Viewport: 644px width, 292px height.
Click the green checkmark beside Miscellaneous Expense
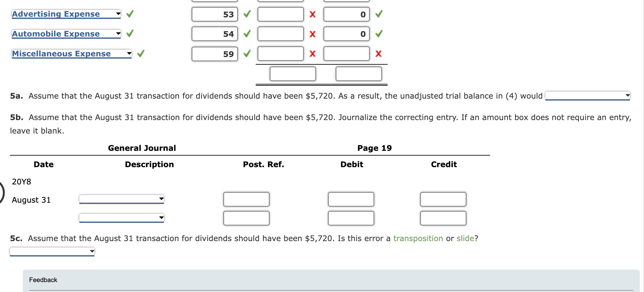click(141, 53)
